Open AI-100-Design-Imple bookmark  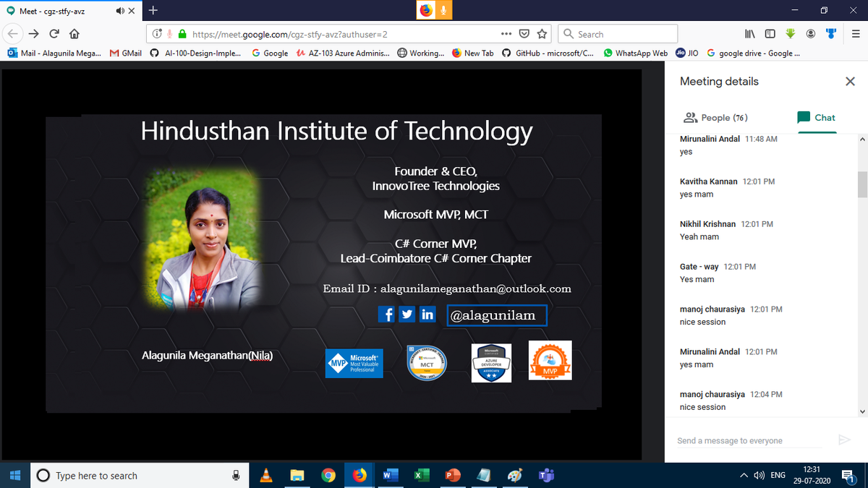tap(196, 53)
